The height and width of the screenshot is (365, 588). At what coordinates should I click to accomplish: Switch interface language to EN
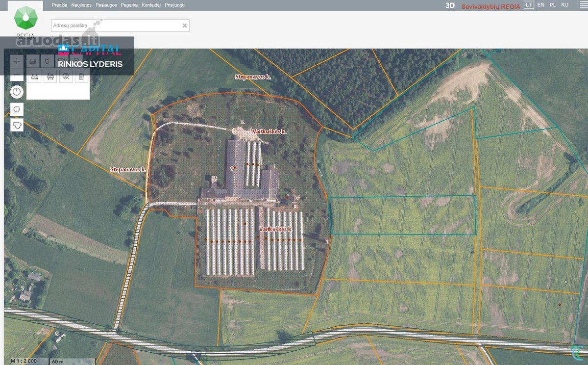point(541,5)
